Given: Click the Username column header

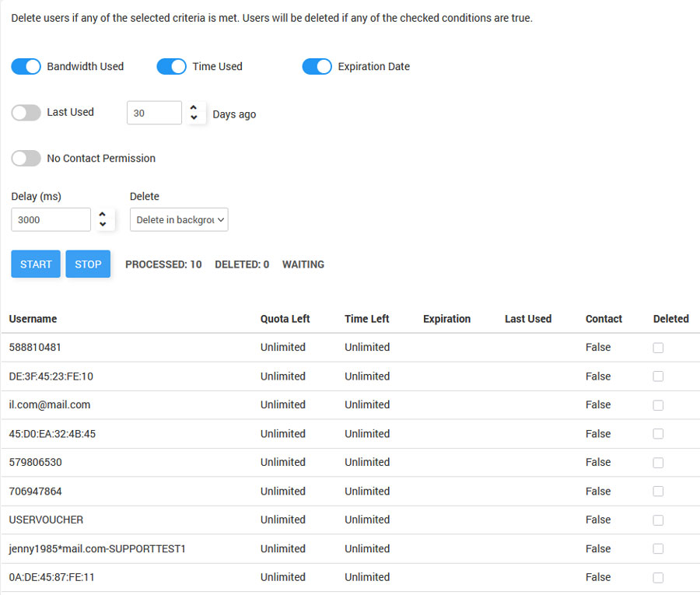Looking at the screenshot, I should (x=33, y=319).
